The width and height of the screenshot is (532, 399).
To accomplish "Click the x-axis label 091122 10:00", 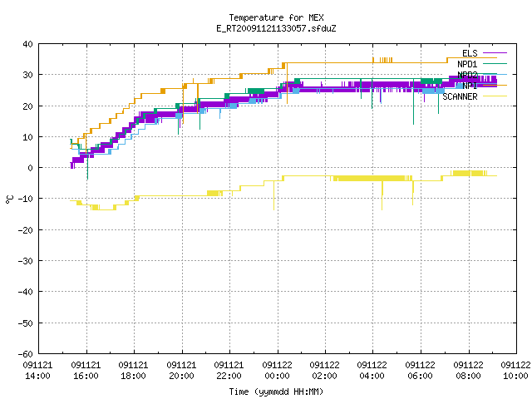I will [515, 371].
